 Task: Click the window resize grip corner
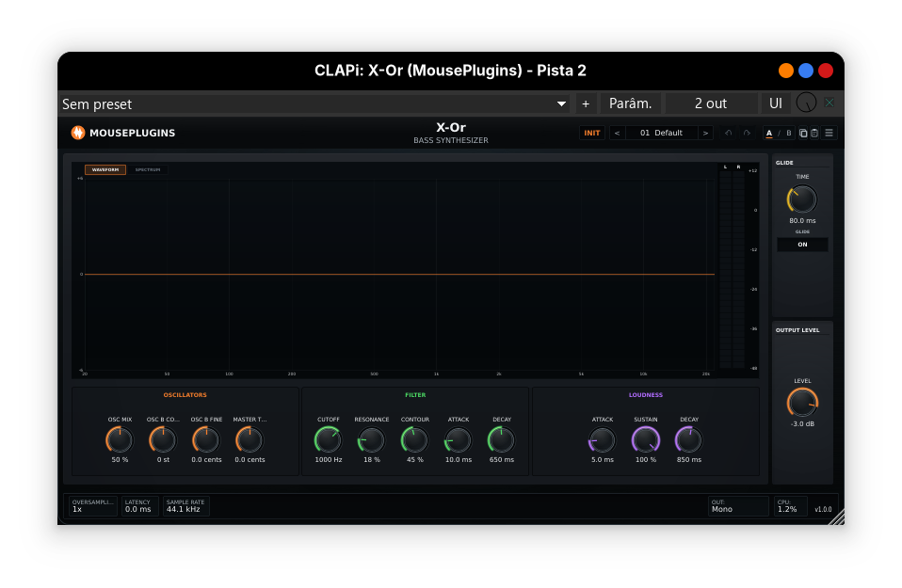[x=838, y=517]
